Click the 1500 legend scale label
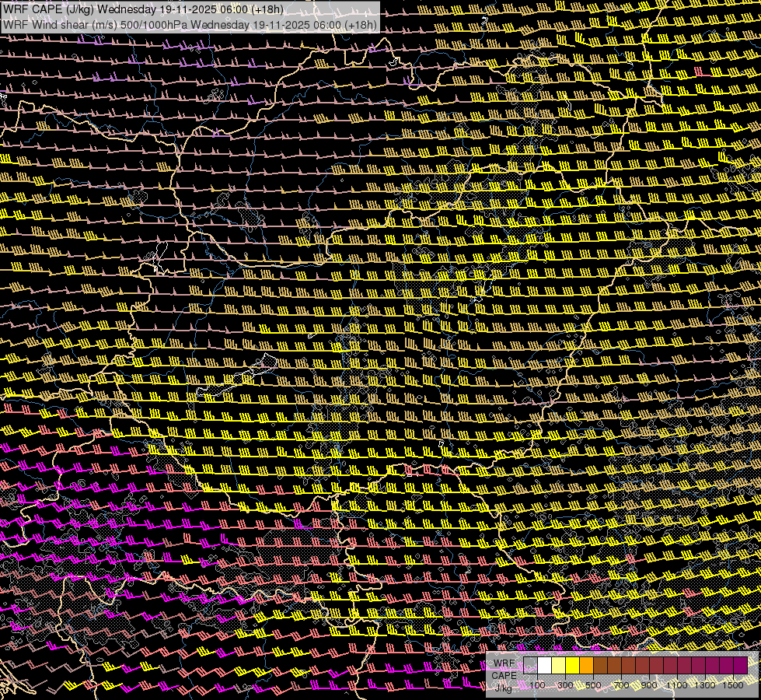The height and width of the screenshot is (700, 761). [x=733, y=685]
